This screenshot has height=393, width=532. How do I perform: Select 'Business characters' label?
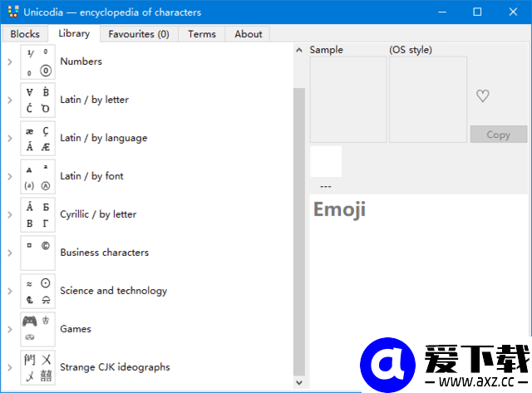coord(105,253)
